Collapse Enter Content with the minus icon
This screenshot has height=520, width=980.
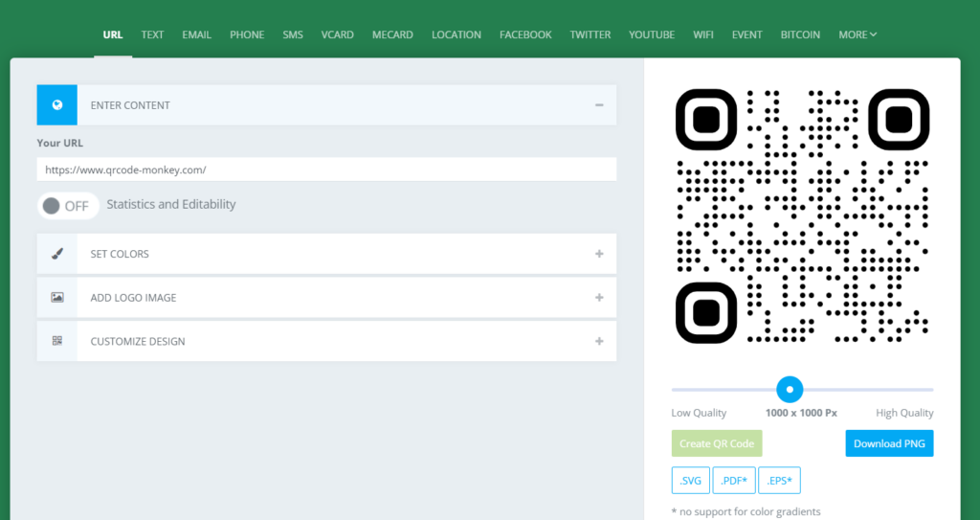point(599,105)
